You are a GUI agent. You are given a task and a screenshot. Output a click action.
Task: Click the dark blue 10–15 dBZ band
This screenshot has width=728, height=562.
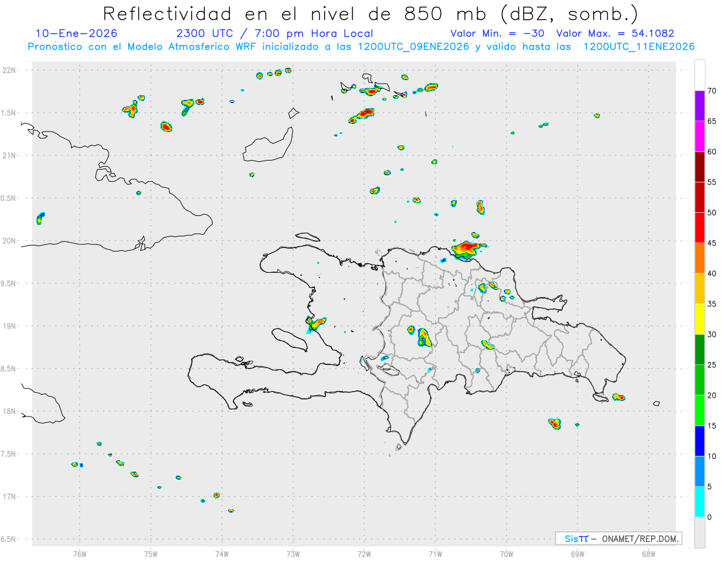tap(699, 441)
